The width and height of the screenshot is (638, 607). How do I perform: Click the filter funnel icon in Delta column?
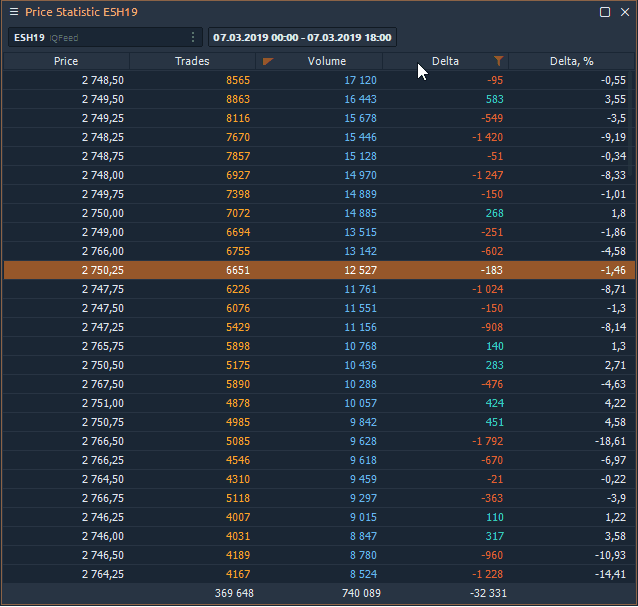click(x=498, y=62)
